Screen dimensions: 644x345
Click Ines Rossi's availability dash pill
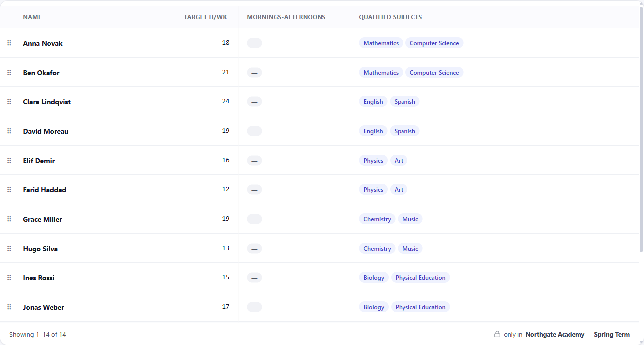tap(254, 278)
